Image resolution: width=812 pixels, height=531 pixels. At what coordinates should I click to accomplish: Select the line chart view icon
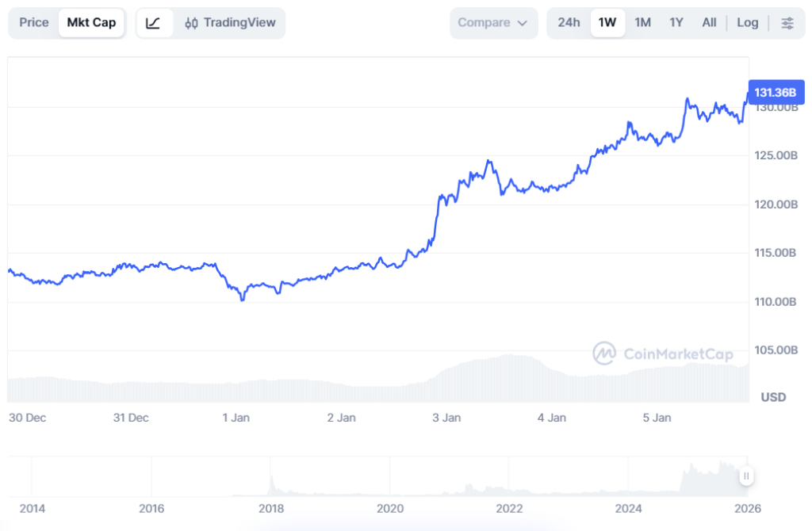click(154, 23)
